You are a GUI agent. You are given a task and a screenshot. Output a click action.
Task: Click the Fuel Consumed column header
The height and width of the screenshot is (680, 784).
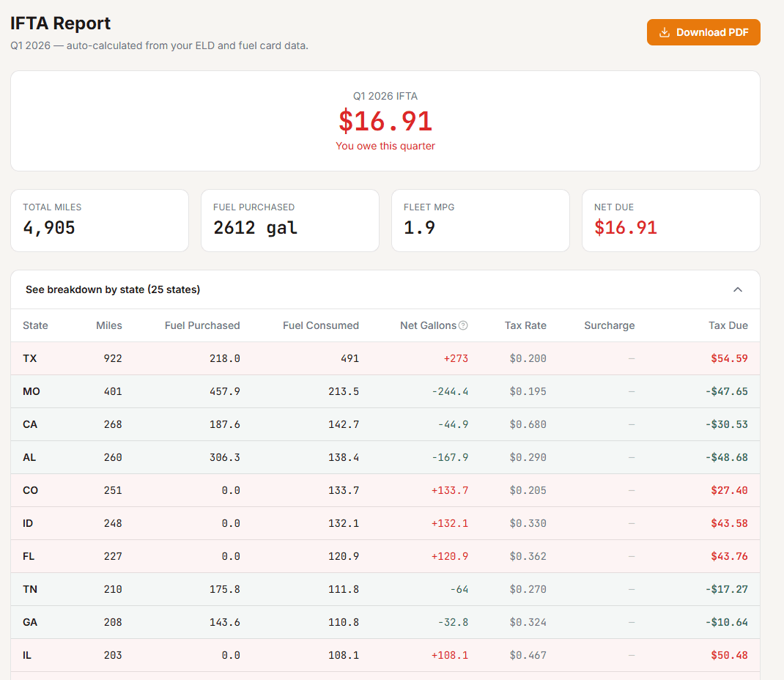[321, 325]
